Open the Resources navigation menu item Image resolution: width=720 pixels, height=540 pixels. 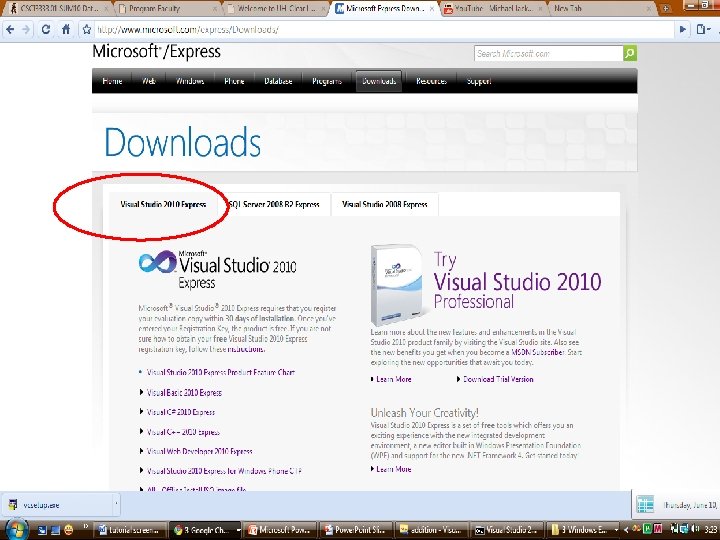click(431, 81)
